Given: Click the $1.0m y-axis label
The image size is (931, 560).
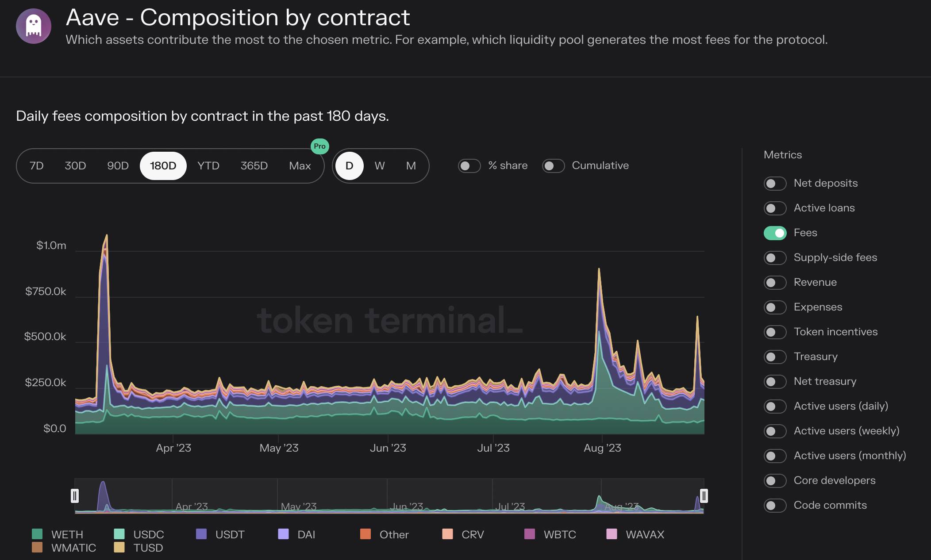Looking at the screenshot, I should (x=51, y=245).
